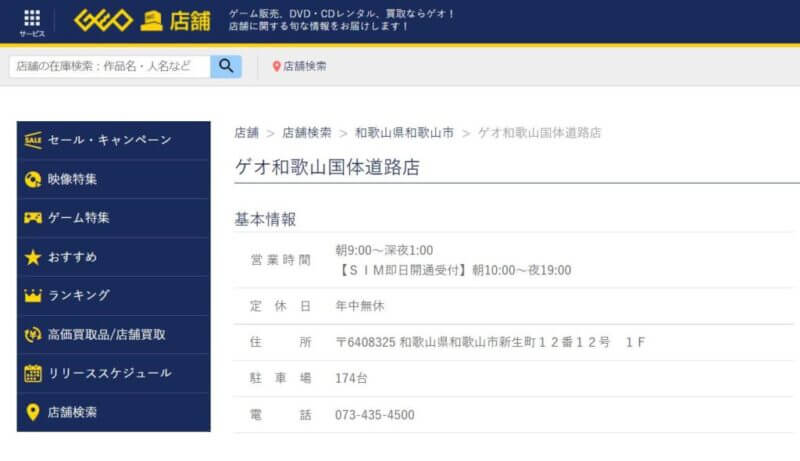Click 年中無休 holiday value
The image size is (800, 461).
360,306
